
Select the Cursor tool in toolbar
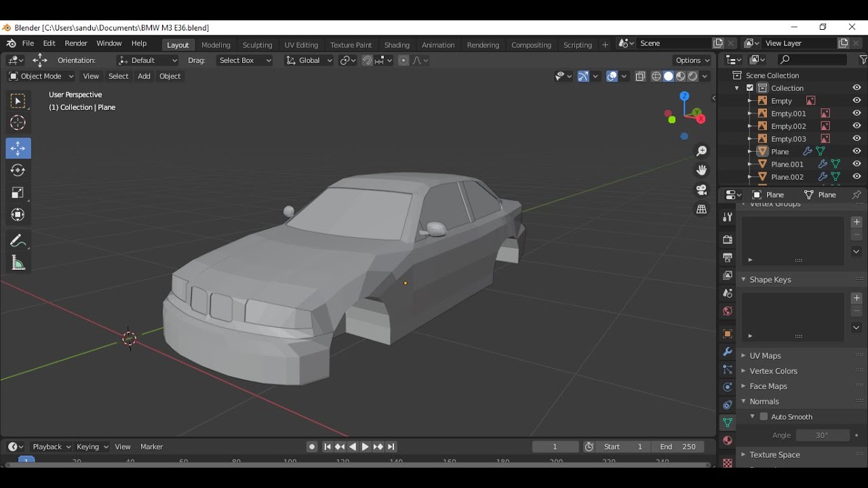click(18, 123)
